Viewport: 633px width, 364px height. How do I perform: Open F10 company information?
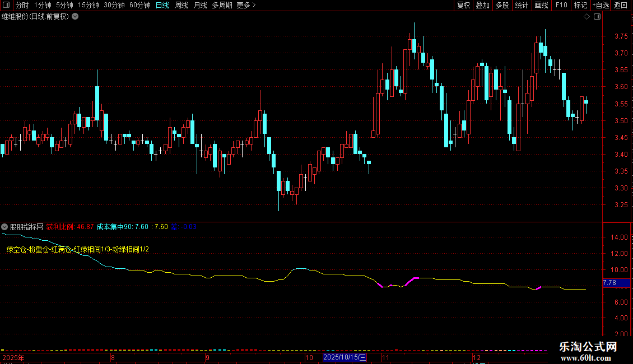(561, 5)
